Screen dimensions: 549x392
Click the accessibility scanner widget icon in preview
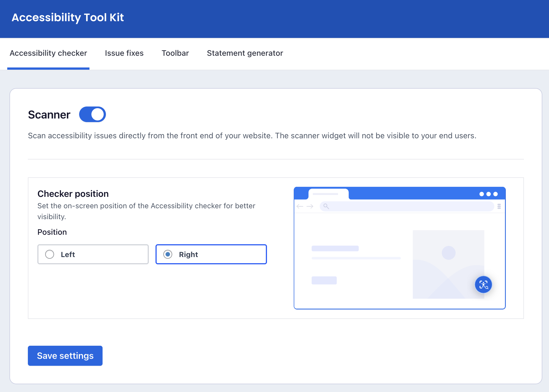point(483,284)
